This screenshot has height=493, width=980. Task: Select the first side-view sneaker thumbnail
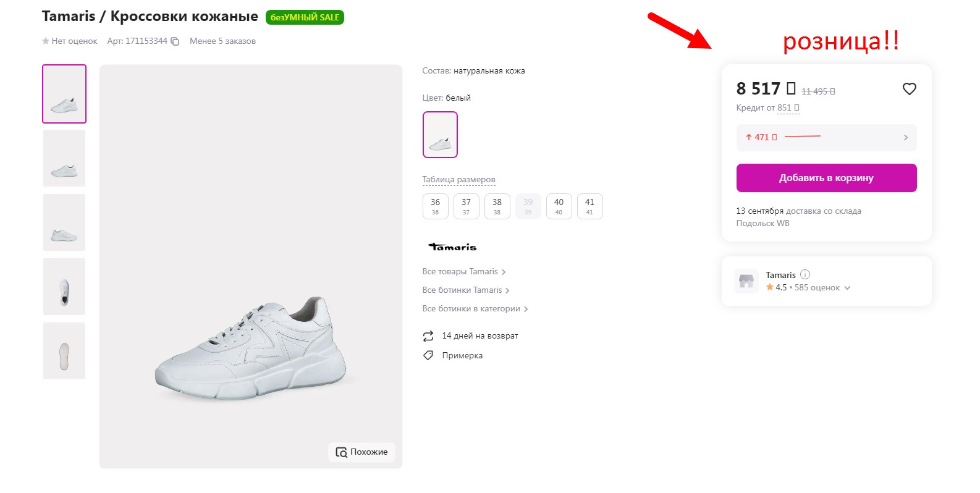click(64, 94)
